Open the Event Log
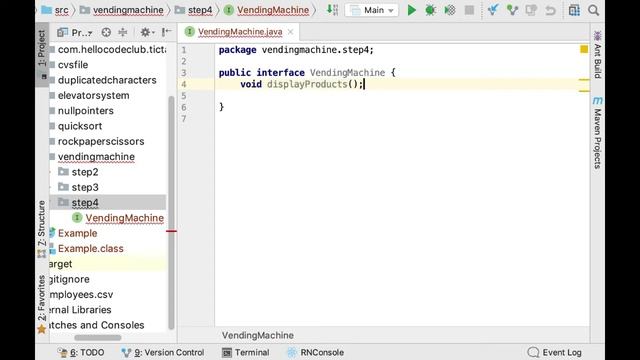The image size is (640, 360). pyautogui.click(x=555, y=352)
